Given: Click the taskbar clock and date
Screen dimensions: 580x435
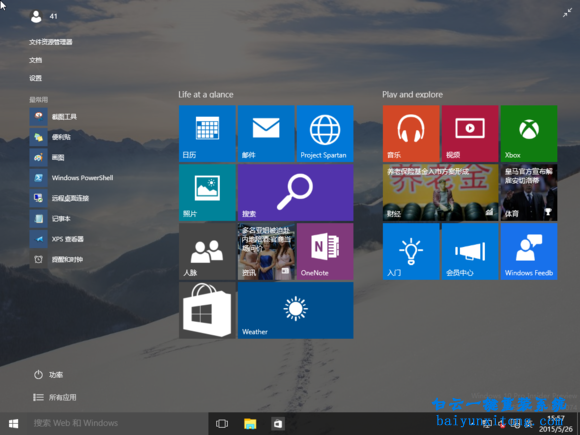Looking at the screenshot, I should pos(556,424).
